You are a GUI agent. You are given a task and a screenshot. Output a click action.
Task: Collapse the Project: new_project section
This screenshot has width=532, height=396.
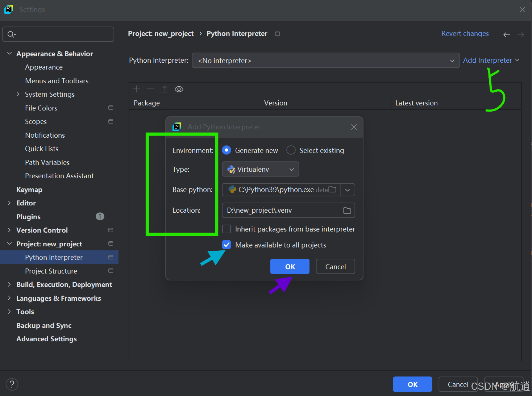click(9, 243)
